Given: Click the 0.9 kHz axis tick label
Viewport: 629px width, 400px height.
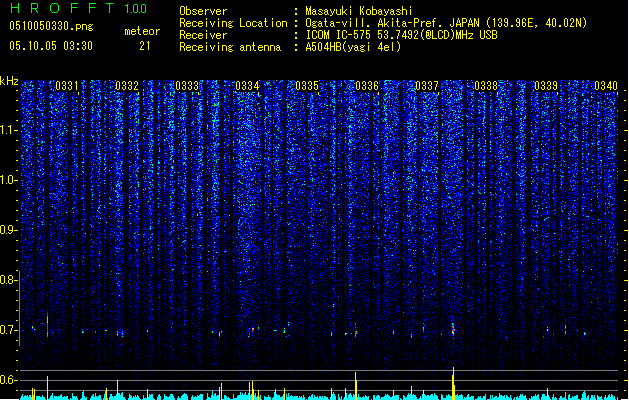Looking at the screenshot, I should click(8, 230).
